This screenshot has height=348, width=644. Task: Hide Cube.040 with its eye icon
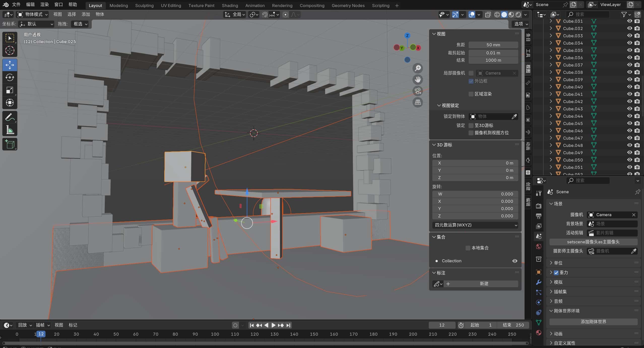tap(629, 87)
